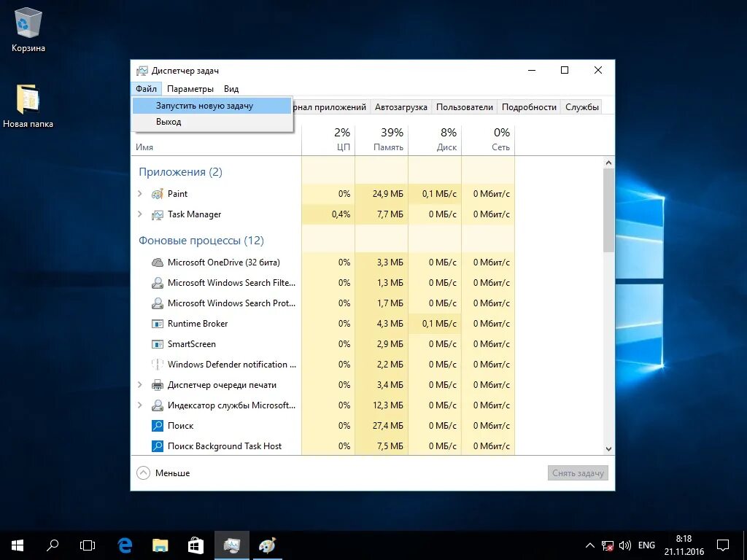This screenshot has width=747, height=560.
Task: Expand the Task Manager process row
Action: [x=140, y=214]
